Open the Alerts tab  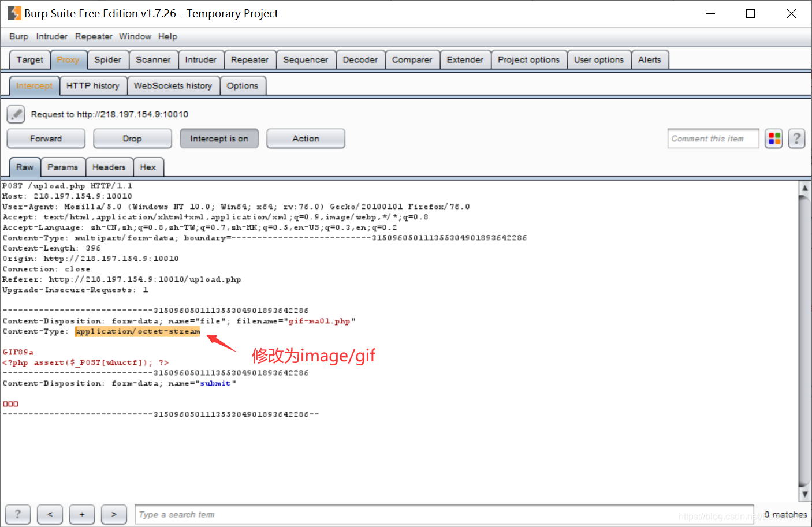[x=650, y=59]
